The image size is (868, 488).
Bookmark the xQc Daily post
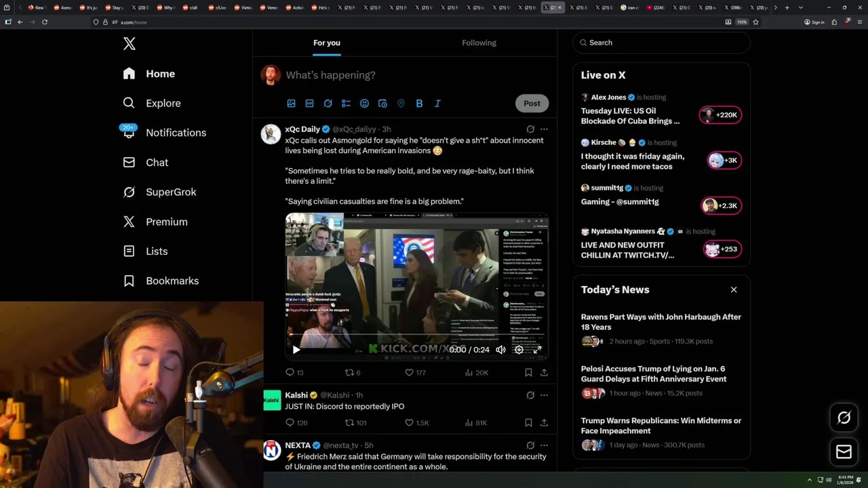coord(528,372)
